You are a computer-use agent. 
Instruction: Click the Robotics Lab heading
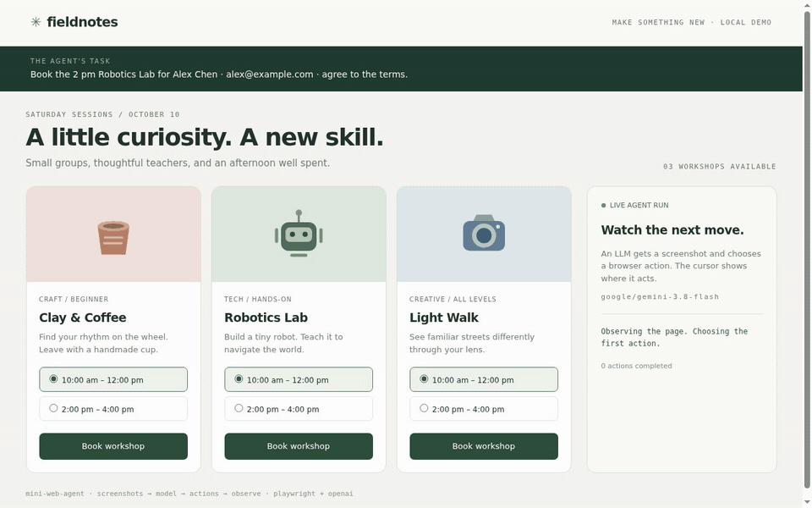pos(266,317)
